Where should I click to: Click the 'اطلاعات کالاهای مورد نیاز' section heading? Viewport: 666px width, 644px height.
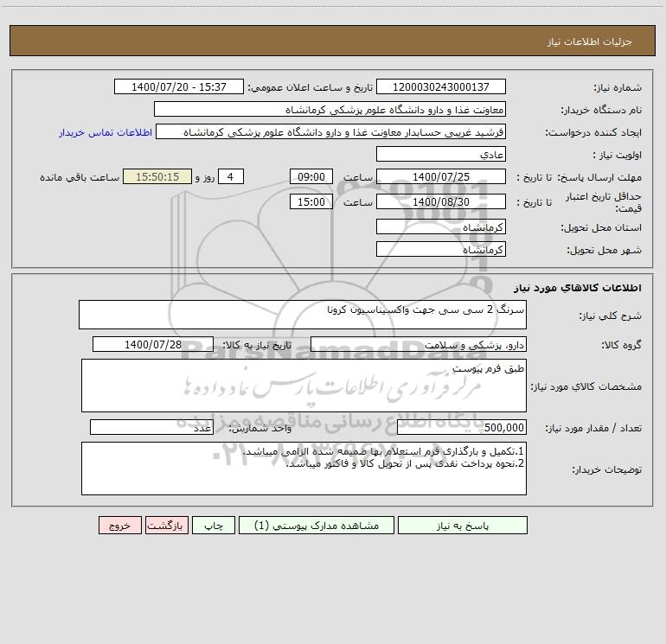tap(578, 288)
